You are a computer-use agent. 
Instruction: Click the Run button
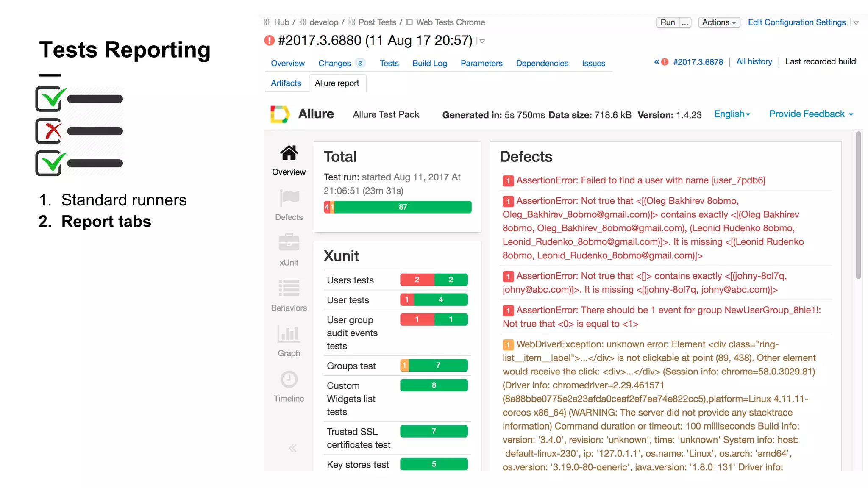(668, 22)
